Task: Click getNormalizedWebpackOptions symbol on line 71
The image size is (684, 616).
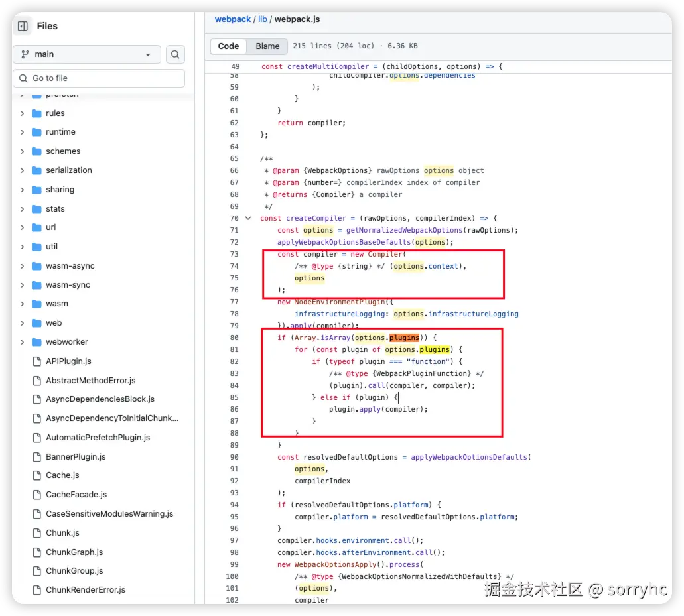Action: tap(404, 231)
